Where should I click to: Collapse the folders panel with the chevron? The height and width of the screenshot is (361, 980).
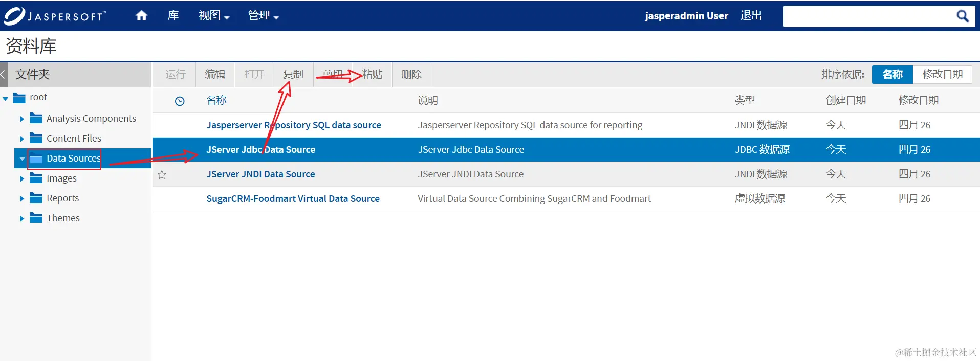pyautogui.click(x=3, y=75)
